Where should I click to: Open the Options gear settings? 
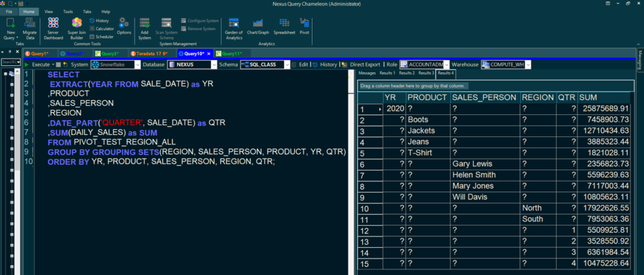tap(124, 25)
